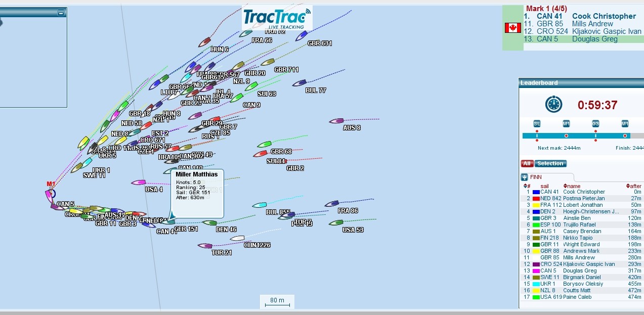Select the GBR 711 boat icon

tap(268, 62)
